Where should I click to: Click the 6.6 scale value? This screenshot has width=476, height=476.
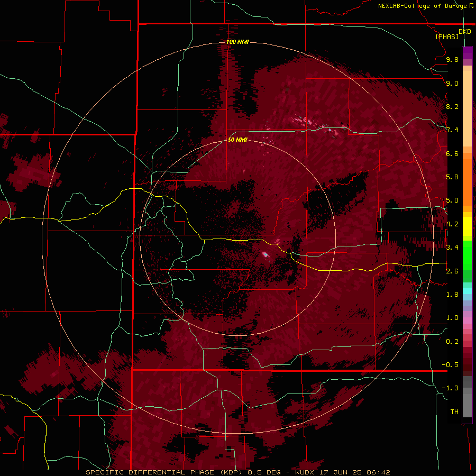[x=452, y=153]
